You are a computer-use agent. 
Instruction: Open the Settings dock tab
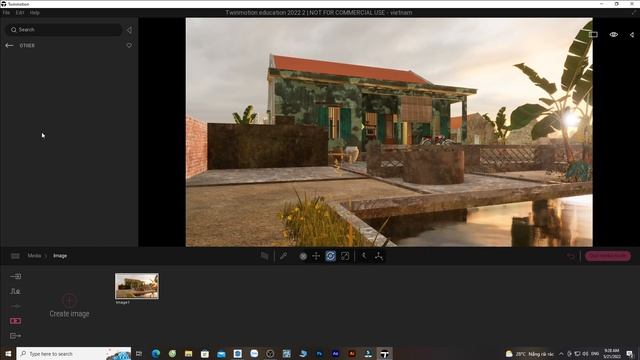pyautogui.click(x=16, y=306)
